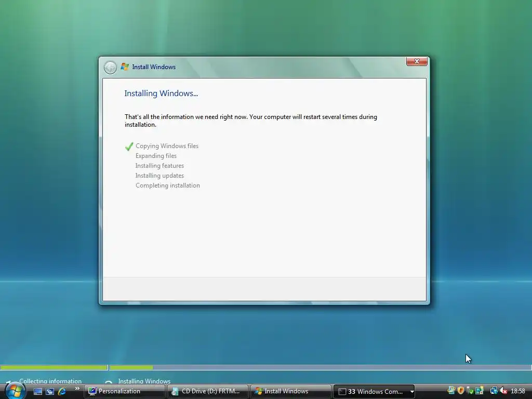Click the Windows Security shield tray icon

click(x=460, y=391)
